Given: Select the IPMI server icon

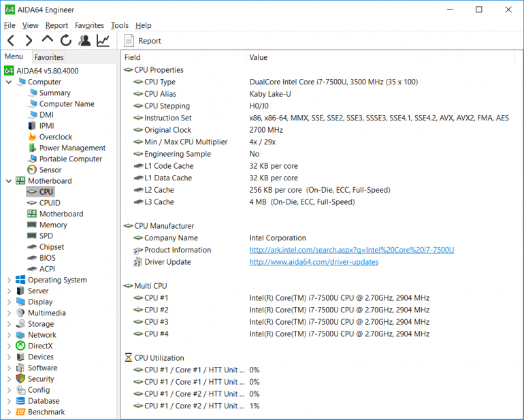Looking at the screenshot, I should click(x=32, y=126).
